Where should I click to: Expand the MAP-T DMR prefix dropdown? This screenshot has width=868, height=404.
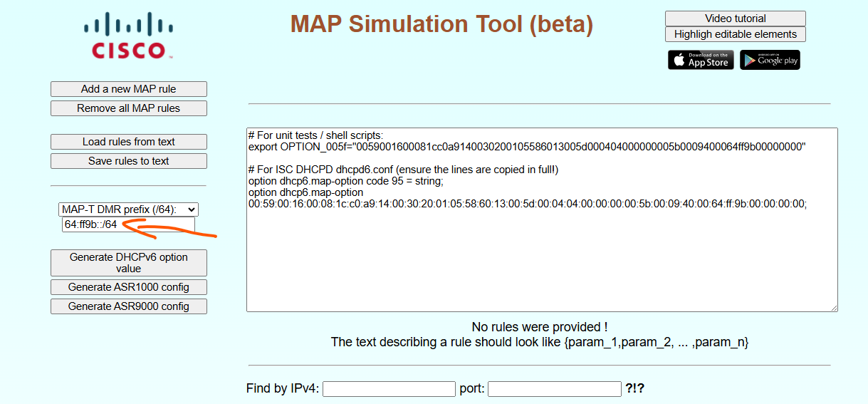click(128, 209)
